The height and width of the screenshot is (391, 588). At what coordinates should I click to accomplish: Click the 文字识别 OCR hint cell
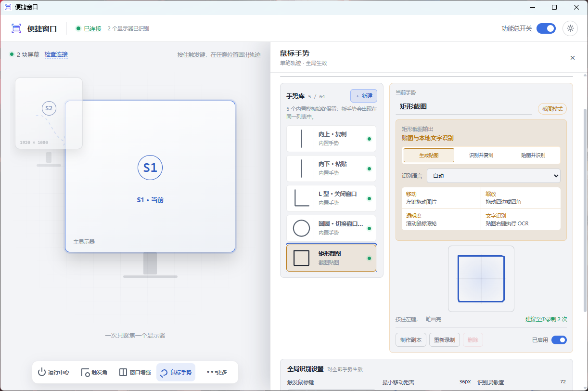(521, 220)
